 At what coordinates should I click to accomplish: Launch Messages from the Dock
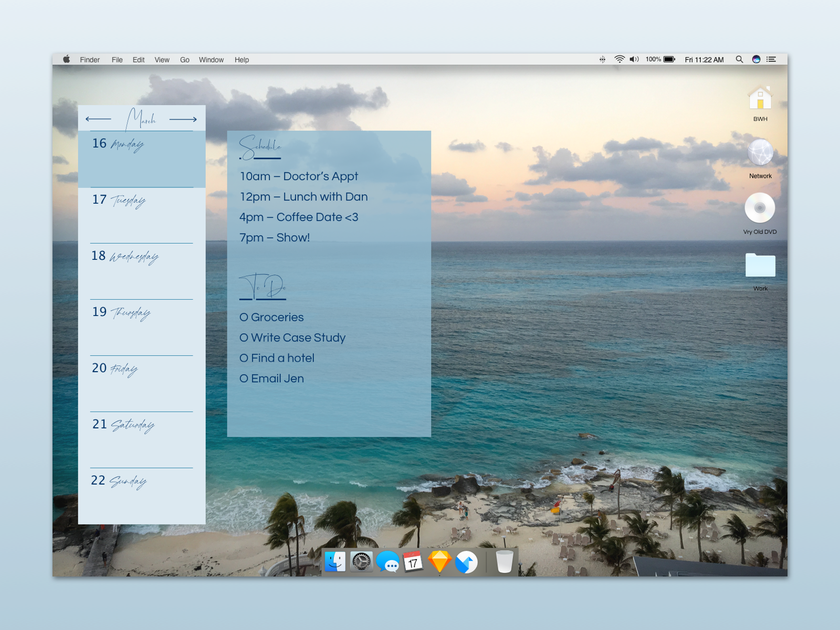387,563
